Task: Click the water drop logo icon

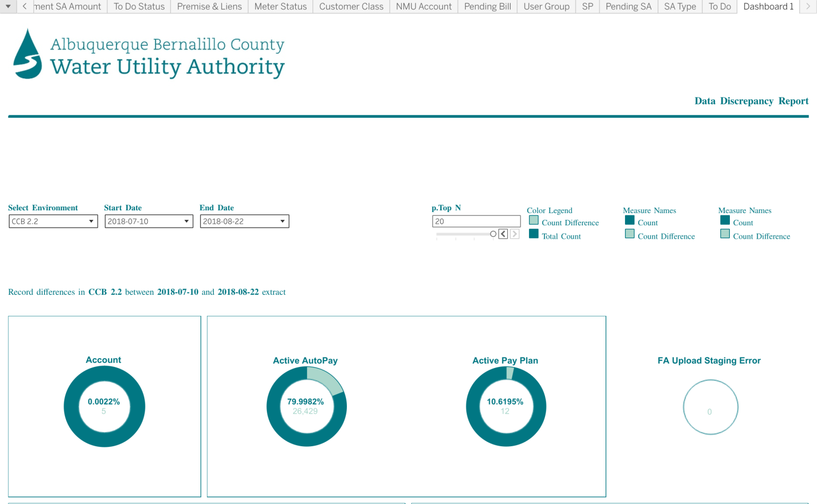Action: 27,54
